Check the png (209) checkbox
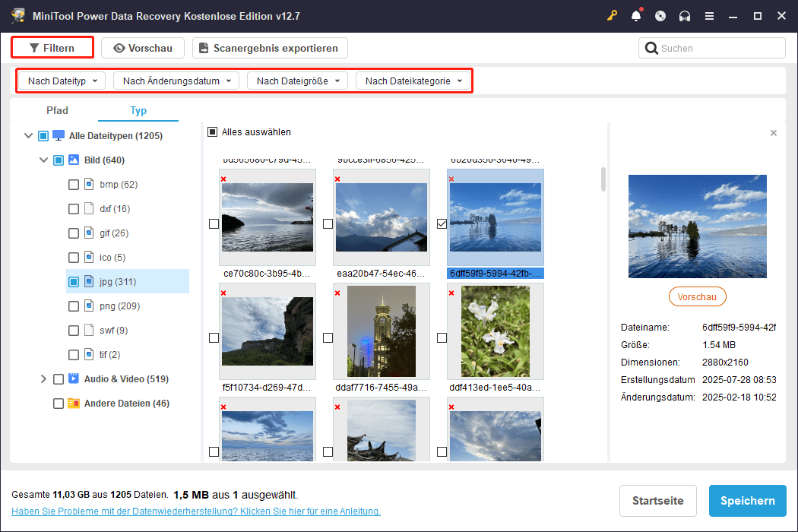Viewport: 798px width, 532px height. (x=74, y=306)
